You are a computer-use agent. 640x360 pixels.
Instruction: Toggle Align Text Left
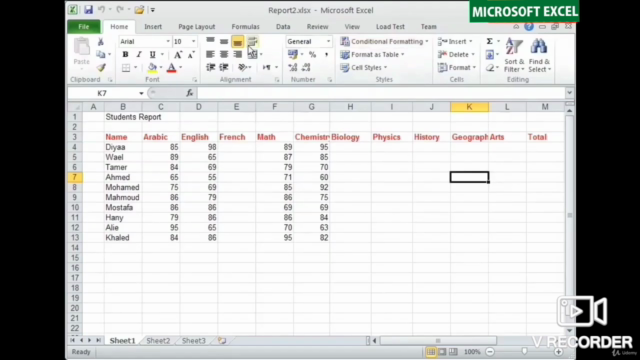(x=210, y=54)
